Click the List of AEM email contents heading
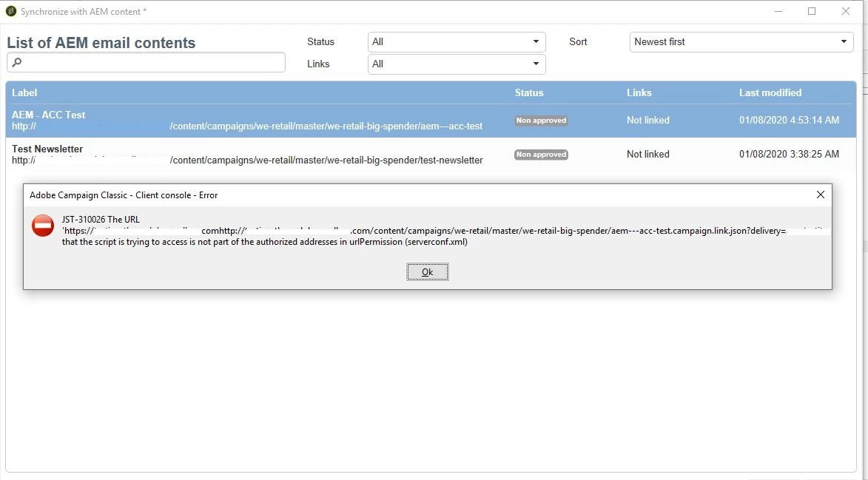868x480 pixels. [x=101, y=43]
